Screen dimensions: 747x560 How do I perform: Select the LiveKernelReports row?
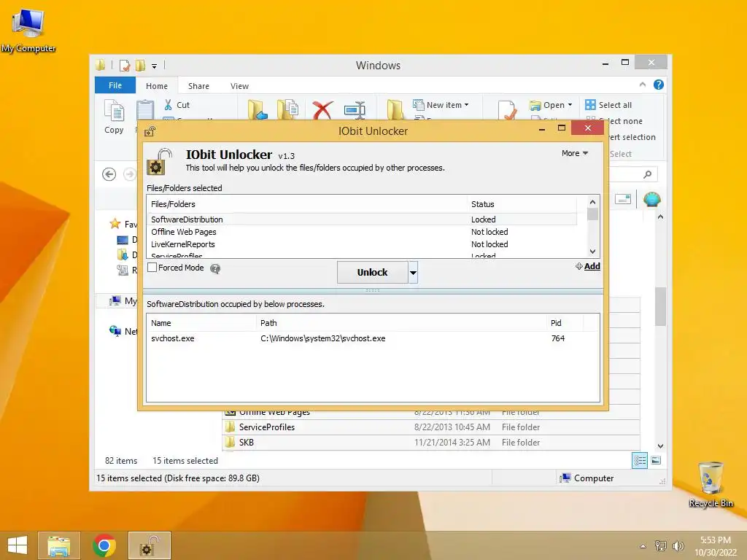pyautogui.click(x=362, y=244)
